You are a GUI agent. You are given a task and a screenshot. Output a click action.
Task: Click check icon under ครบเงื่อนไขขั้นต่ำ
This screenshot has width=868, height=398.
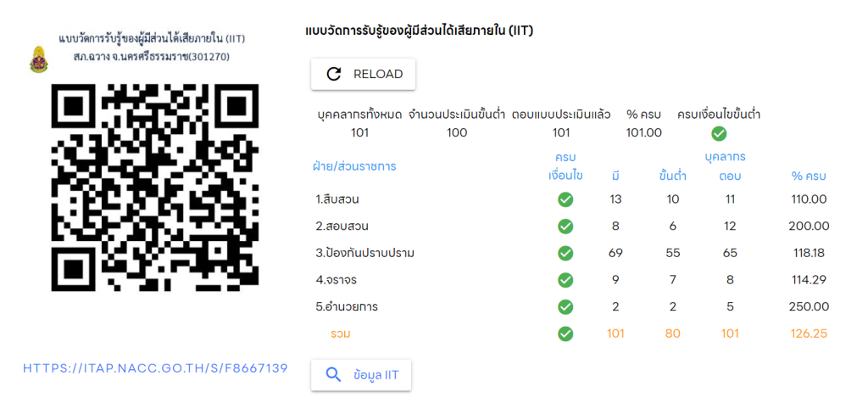[x=718, y=133]
